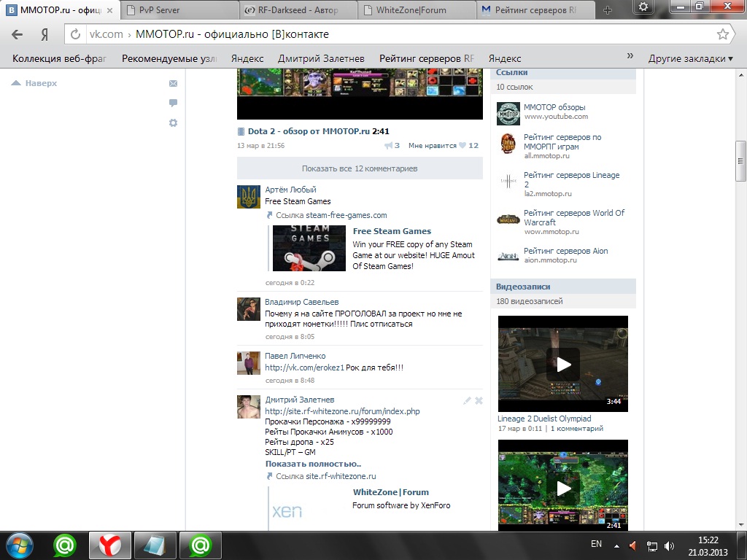Switch to the PvP Server tab
This screenshot has height=560, width=747.
coord(179,10)
